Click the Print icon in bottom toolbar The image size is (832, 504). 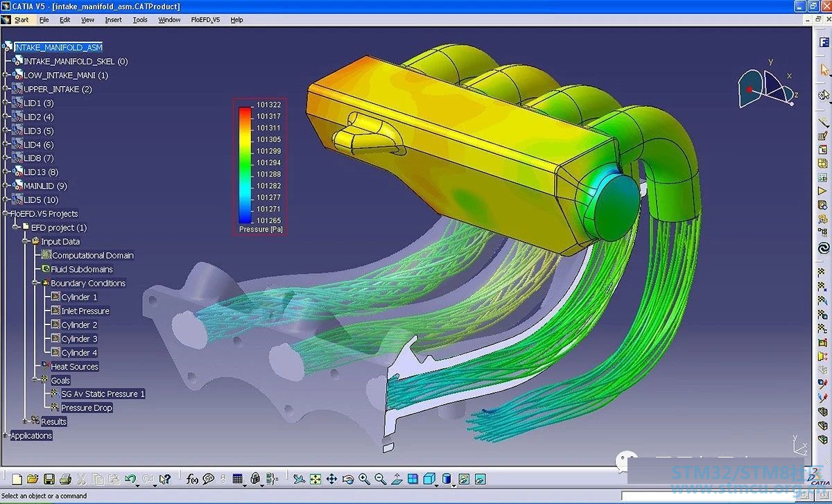(65, 479)
